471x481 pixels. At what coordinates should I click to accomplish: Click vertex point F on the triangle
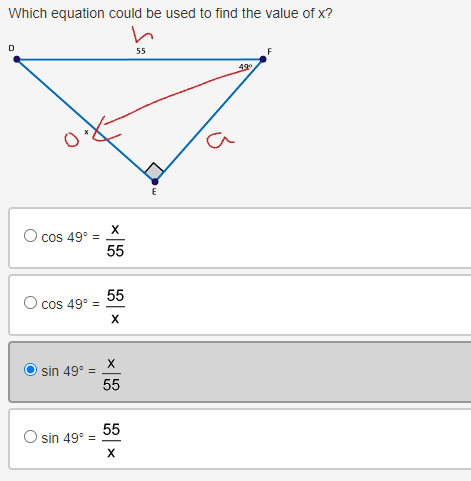click(263, 59)
